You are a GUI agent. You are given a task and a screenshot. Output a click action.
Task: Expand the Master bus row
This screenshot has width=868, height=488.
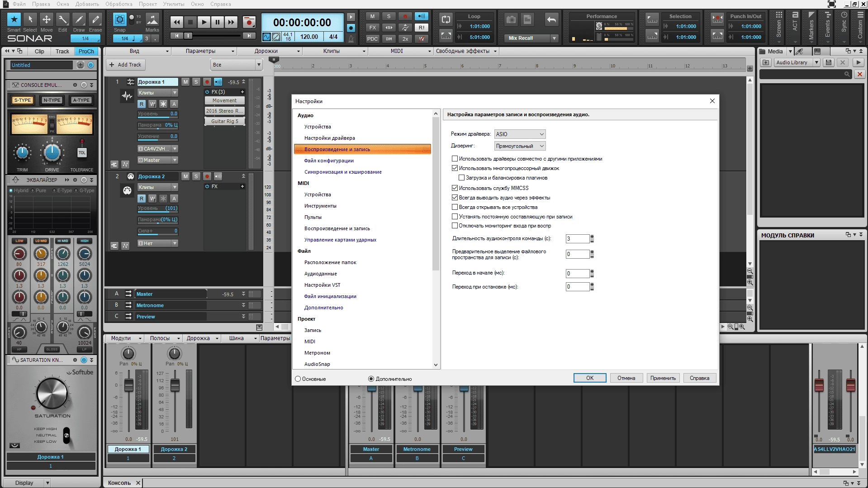243,294
